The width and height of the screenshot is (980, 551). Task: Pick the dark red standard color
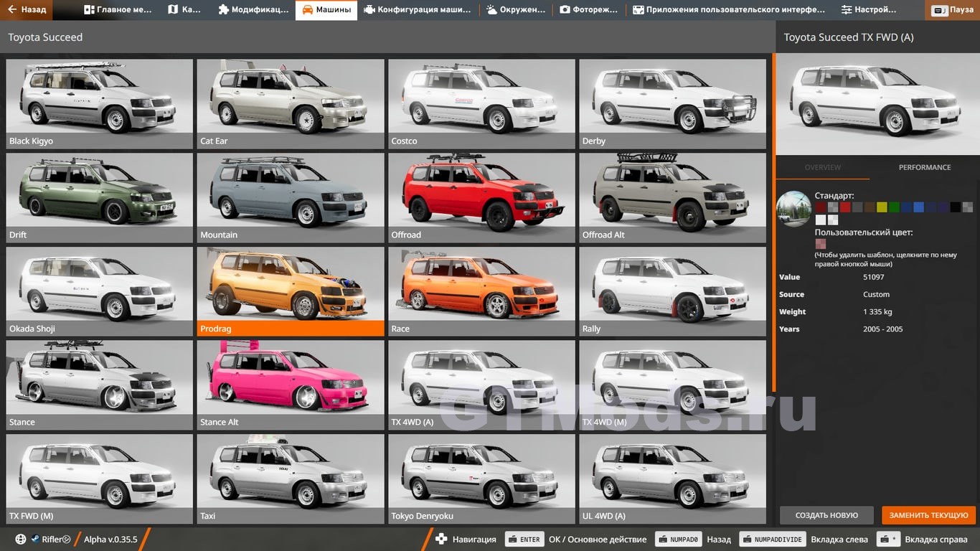[820, 207]
